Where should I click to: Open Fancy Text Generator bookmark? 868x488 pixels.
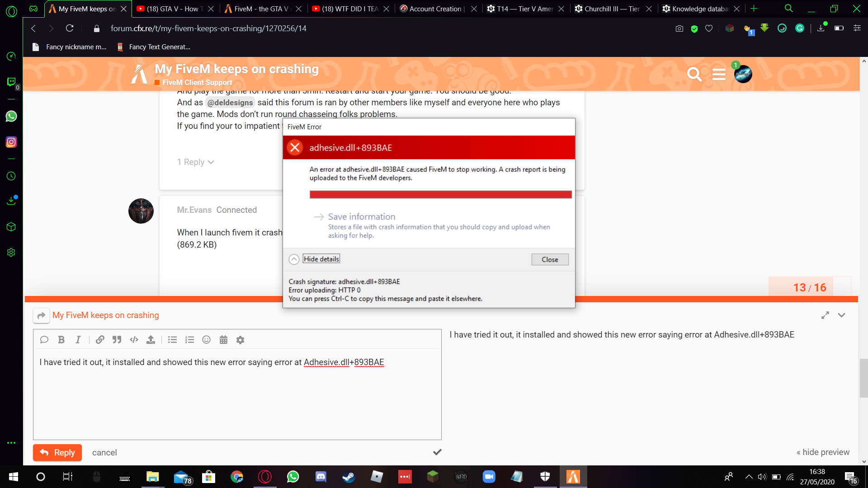click(154, 47)
